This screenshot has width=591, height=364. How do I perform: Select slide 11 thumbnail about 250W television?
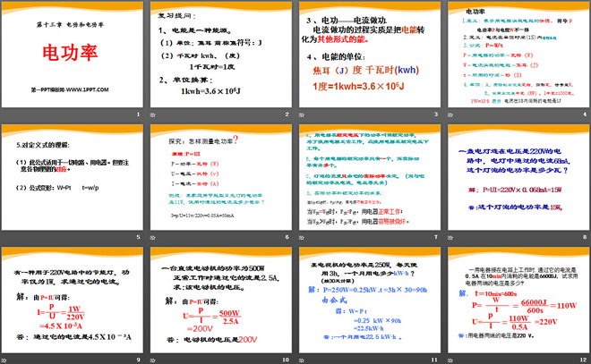(x=370, y=300)
